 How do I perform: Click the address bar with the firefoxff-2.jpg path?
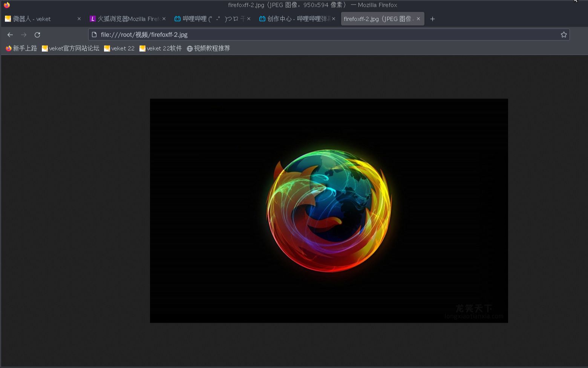tap(329, 35)
